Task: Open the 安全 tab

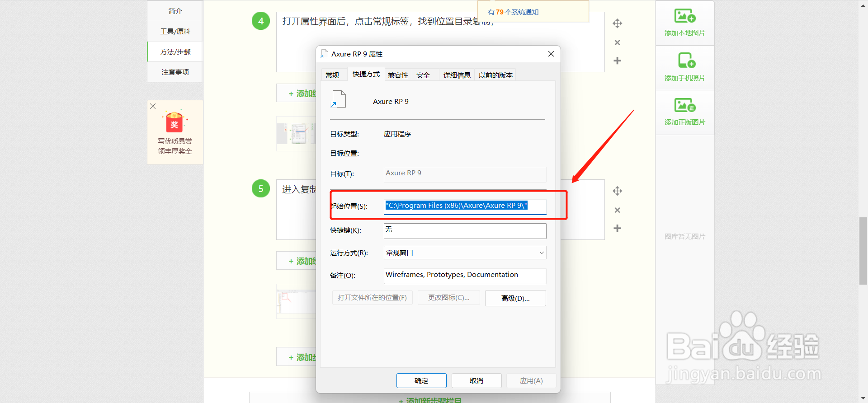Action: tap(423, 75)
